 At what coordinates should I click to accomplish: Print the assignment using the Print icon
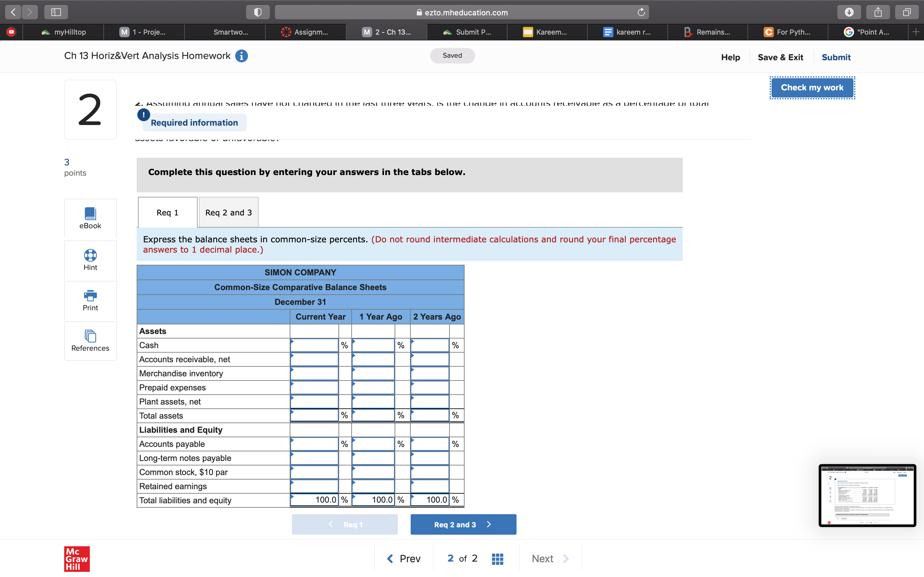(90, 300)
